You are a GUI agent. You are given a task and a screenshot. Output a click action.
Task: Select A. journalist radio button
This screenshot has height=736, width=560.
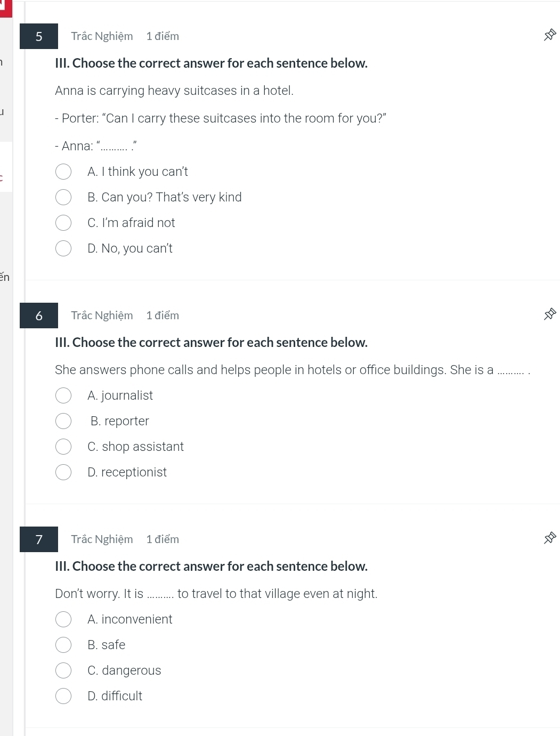click(x=63, y=395)
